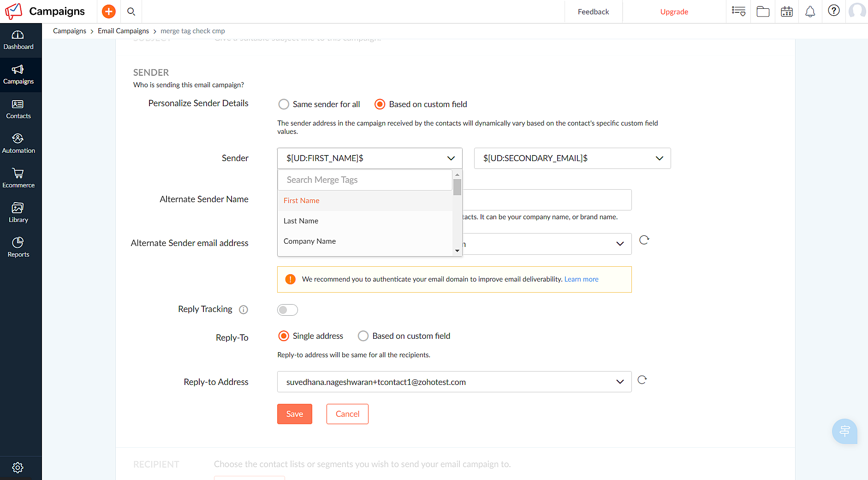This screenshot has width=868, height=480.
Task: Click the help question mark icon
Action: coord(833,11)
